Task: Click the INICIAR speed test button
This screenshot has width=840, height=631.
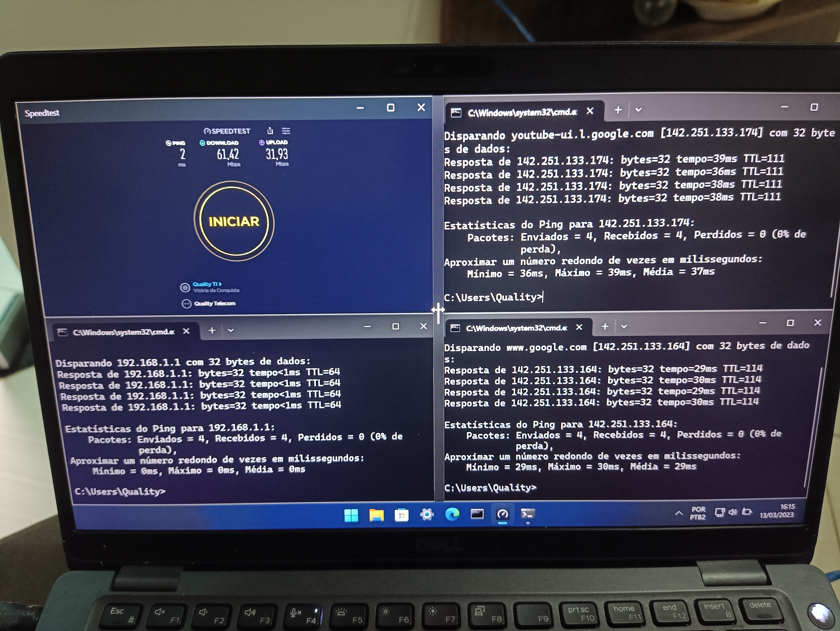Action: 234,222
